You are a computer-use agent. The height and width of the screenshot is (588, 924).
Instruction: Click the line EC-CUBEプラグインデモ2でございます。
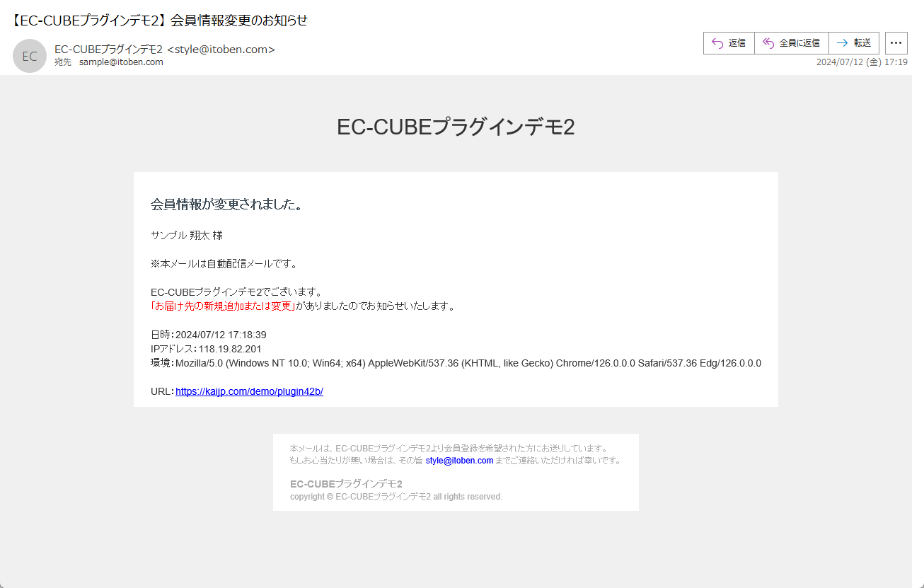coord(237,292)
